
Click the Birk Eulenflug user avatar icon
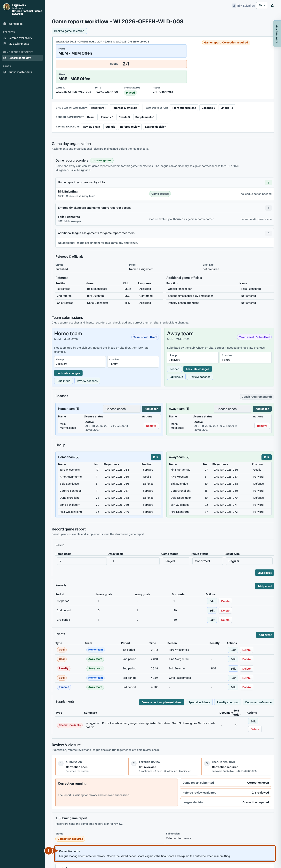[234, 5]
